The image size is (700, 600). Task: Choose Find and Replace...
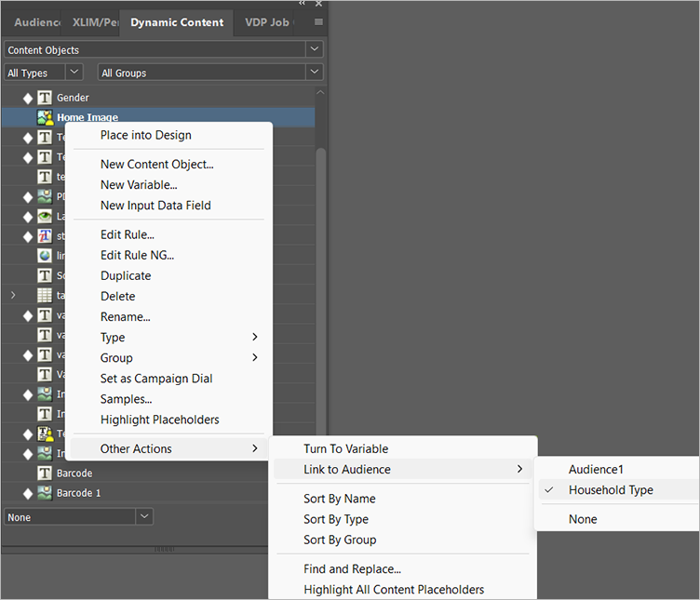pyautogui.click(x=352, y=569)
